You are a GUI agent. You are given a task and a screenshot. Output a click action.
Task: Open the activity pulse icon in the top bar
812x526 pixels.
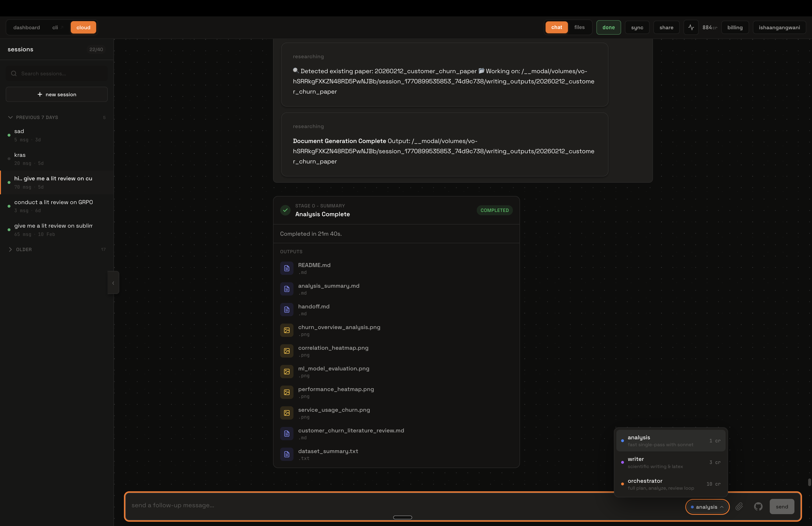pyautogui.click(x=690, y=27)
